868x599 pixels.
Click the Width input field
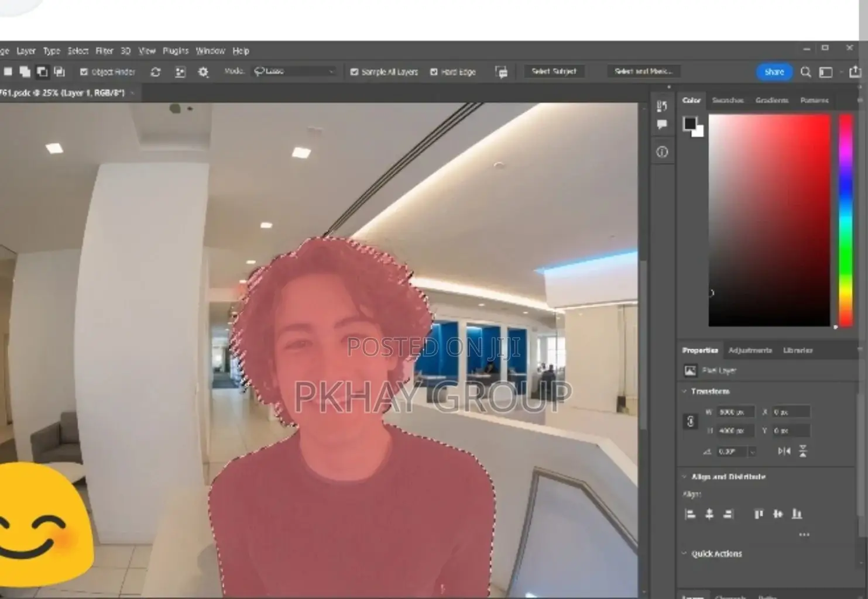735,412
